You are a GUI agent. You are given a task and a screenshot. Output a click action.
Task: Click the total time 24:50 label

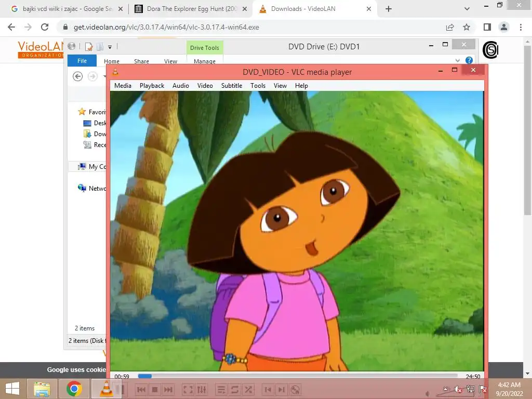(473, 377)
